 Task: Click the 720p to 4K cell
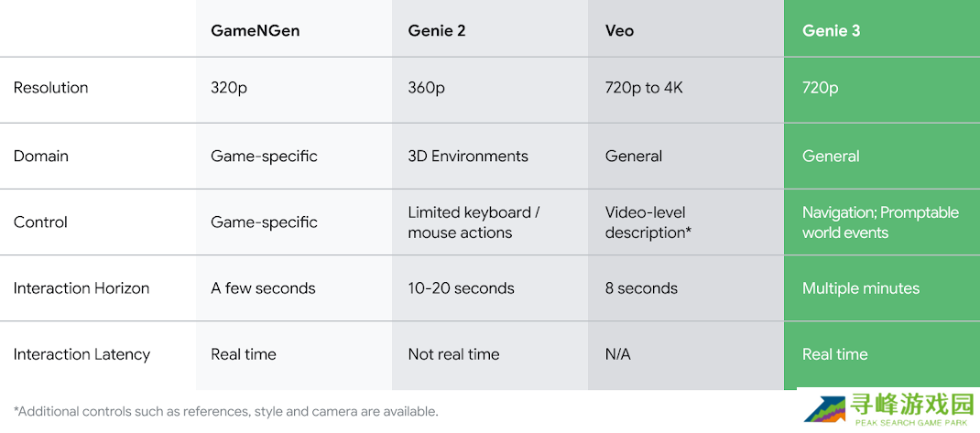point(644,88)
